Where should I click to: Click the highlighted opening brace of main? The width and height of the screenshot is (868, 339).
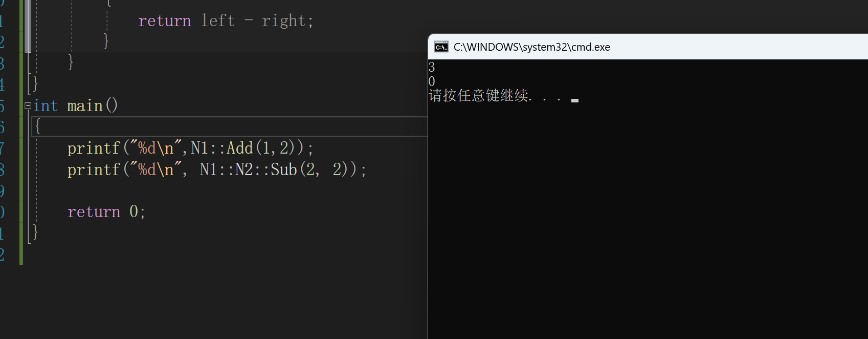pyautogui.click(x=38, y=126)
